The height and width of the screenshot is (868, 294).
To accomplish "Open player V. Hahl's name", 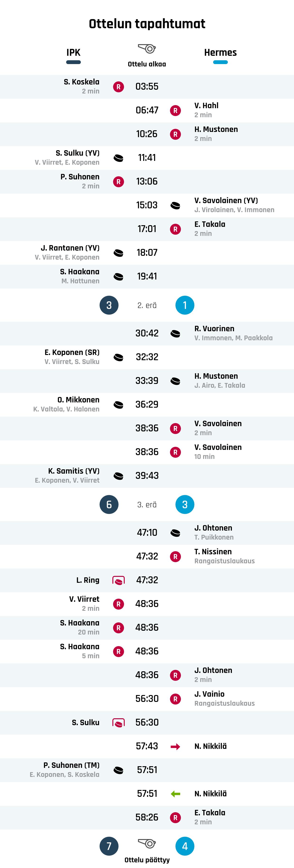I will (206, 106).
